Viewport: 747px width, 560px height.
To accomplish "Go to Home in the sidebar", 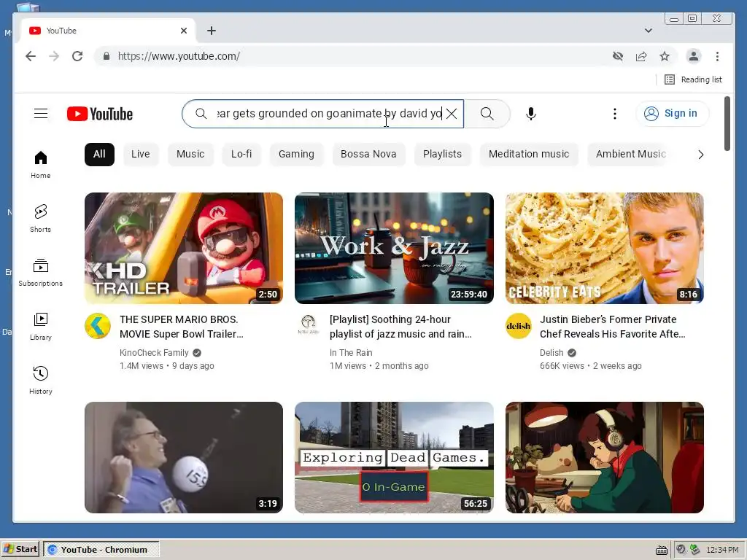I will coord(41,164).
